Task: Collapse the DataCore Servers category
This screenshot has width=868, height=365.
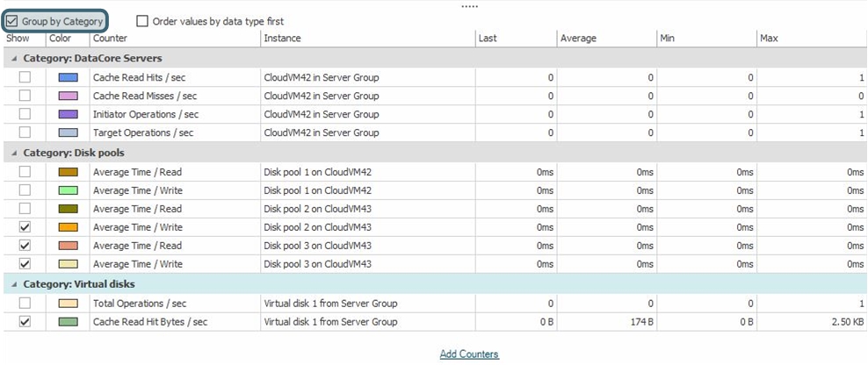Action: click(x=12, y=58)
